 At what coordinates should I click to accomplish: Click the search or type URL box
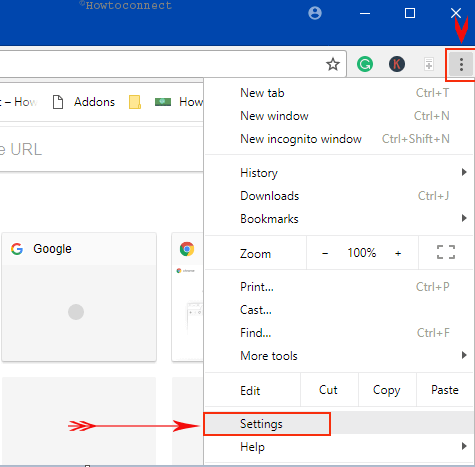point(101,149)
